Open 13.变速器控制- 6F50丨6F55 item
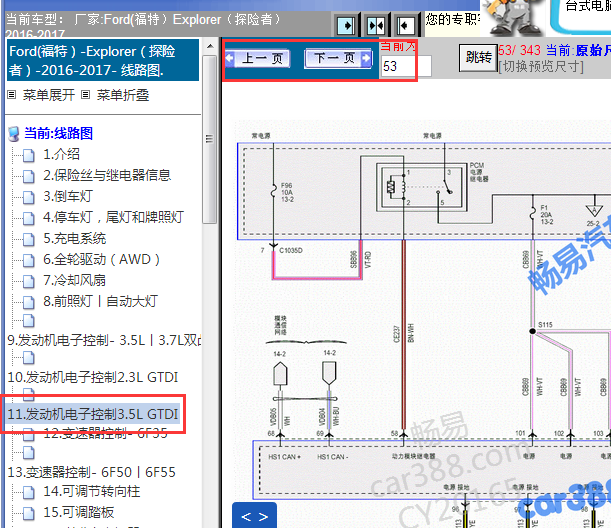Image resolution: width=611 pixels, height=528 pixels. tap(92, 472)
